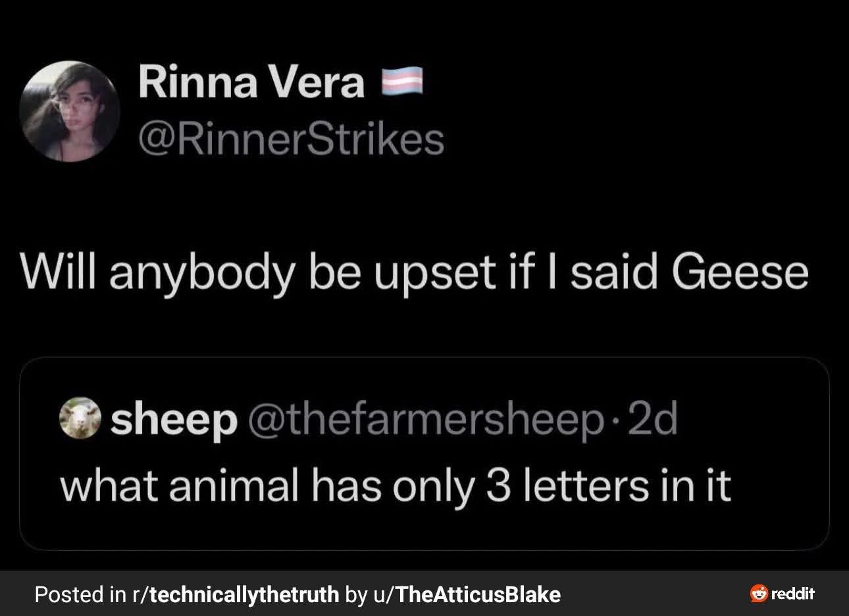Click the sheep avatar in quoted tweet

pos(80,419)
